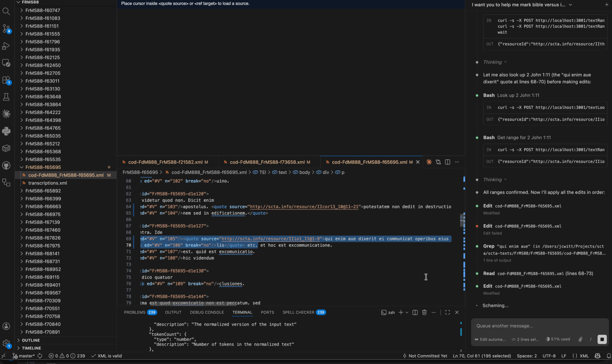Screen dimensions: 612x364
Task: Open the OUTPUT panel tab
Action: 173,313
